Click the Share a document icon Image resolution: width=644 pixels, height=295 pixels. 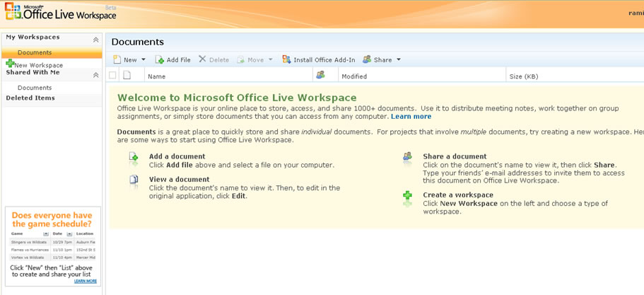pyautogui.click(x=407, y=158)
